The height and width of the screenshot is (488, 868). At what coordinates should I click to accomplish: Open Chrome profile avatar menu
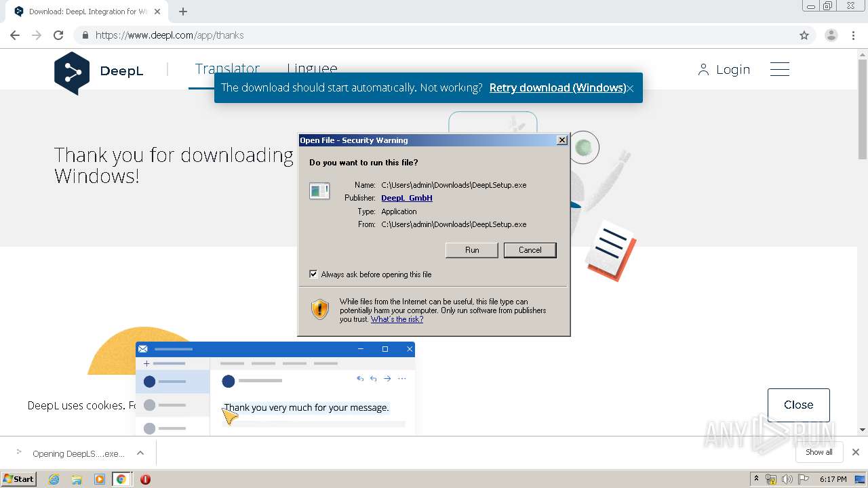tap(831, 35)
